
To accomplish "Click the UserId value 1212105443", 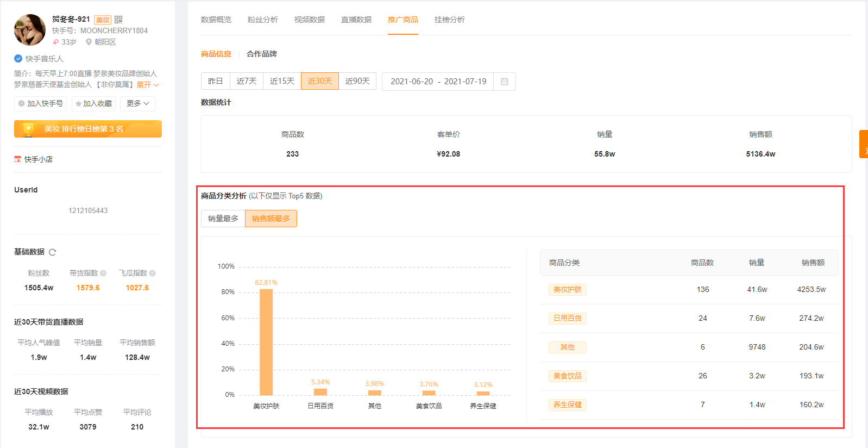I will coord(88,210).
